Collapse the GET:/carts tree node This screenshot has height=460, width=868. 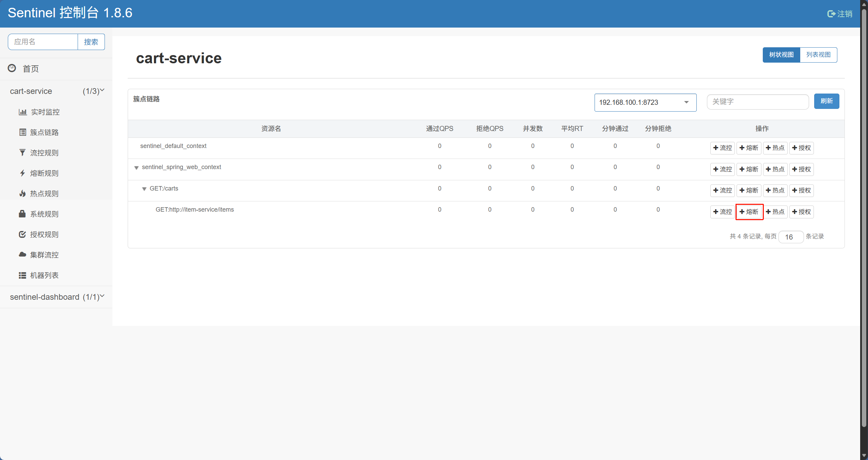point(144,189)
